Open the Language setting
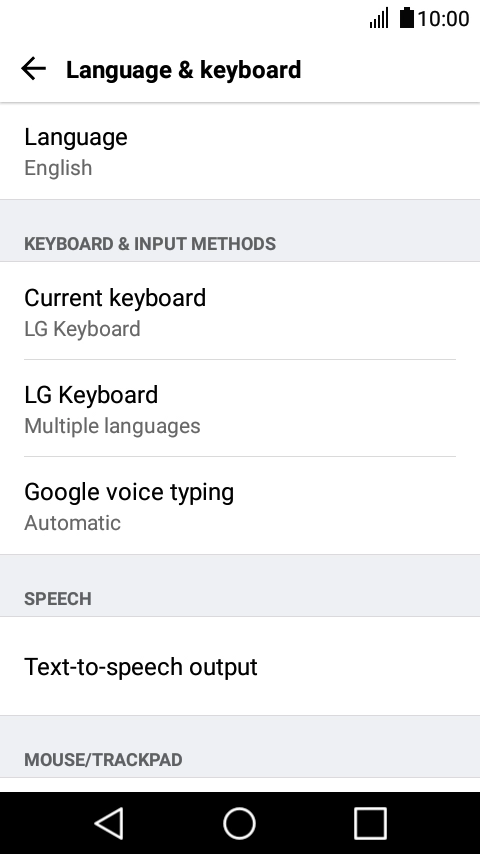Screen dimensions: 480x854 click(240, 151)
